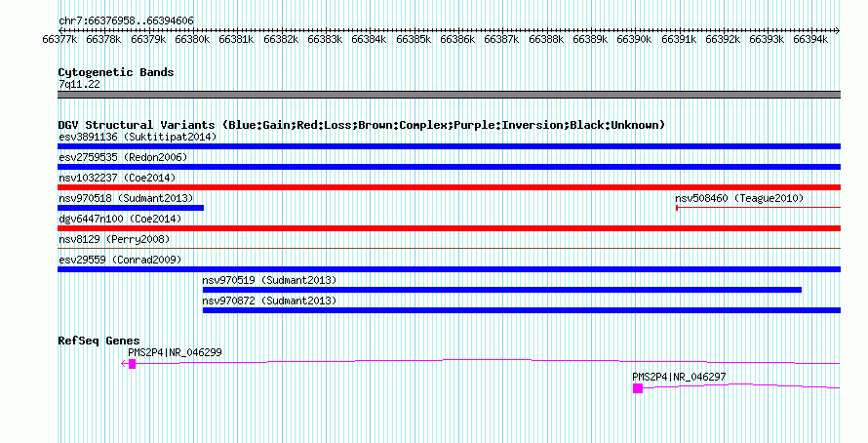Click the DGV Structural Variants track title

[x=361, y=125]
